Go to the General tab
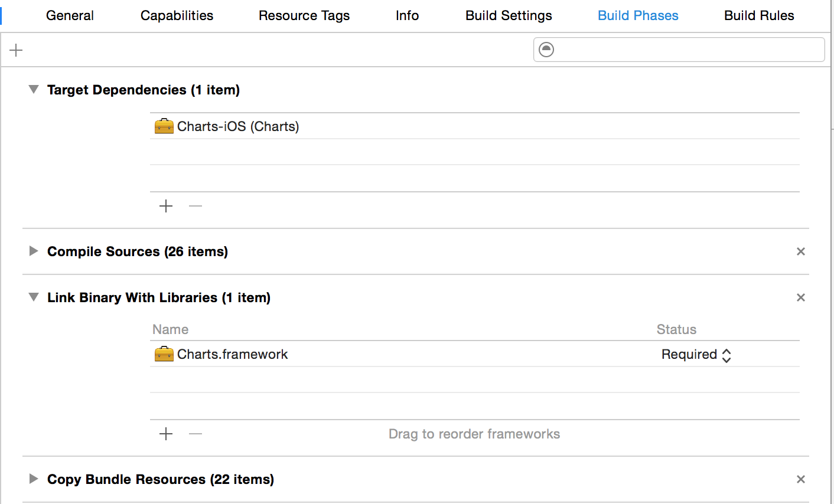834x504 pixels. coord(70,16)
